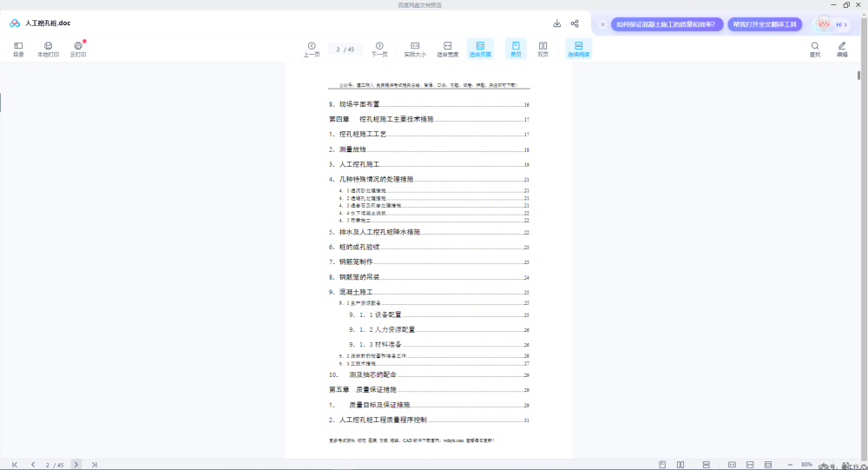The height and width of the screenshot is (470, 868).
Task: Click the share icon near download
Action: click(x=575, y=23)
